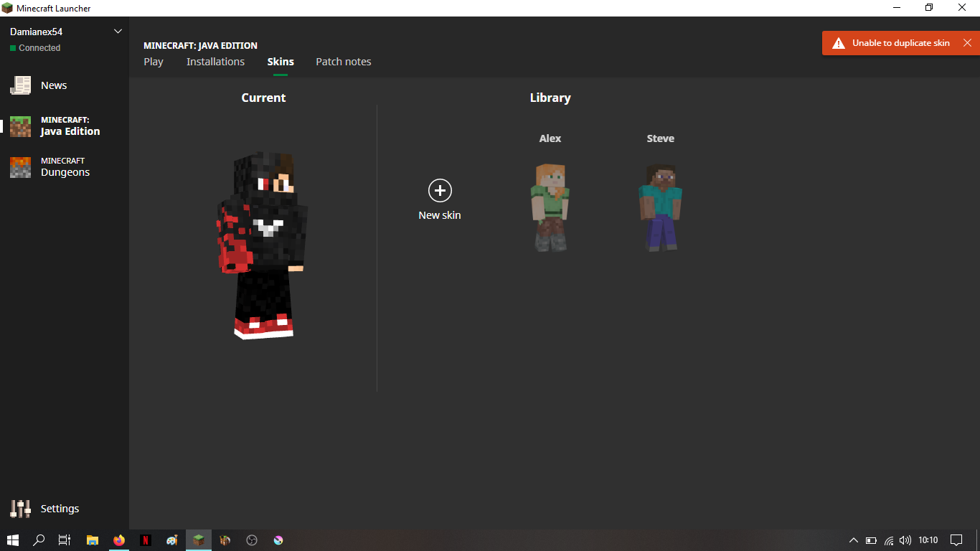Click the Minecraft Launcher taskbar icon
Screen dimensions: 980x551
coord(199,540)
